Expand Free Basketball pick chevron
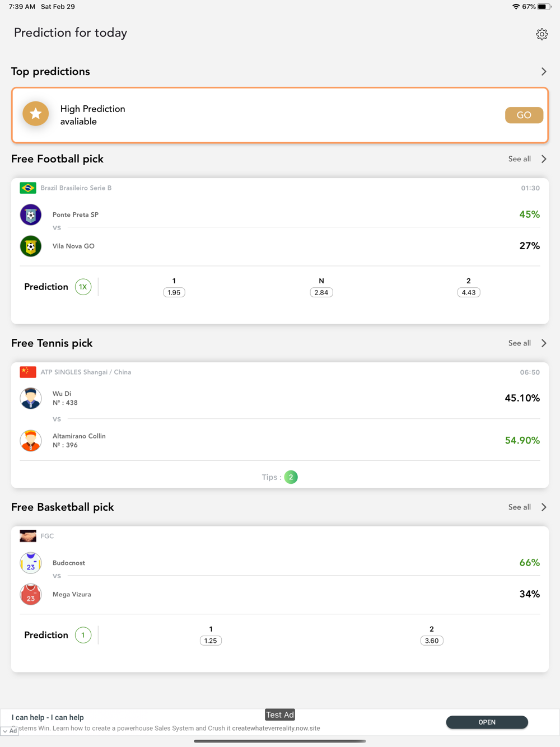 click(x=544, y=507)
